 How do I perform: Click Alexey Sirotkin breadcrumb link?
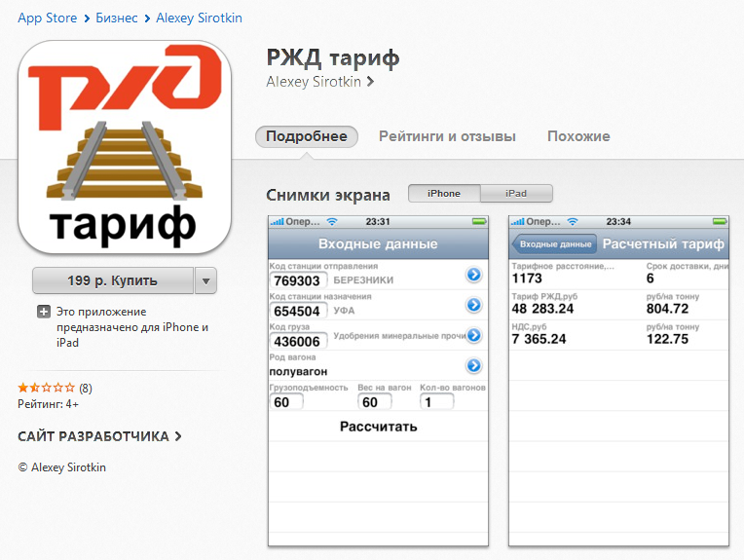[x=200, y=19]
